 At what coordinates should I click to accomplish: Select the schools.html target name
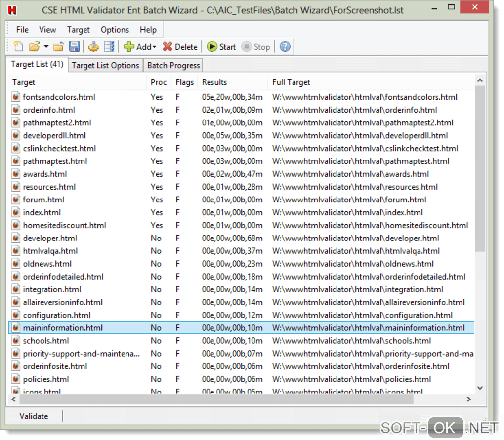(45, 341)
